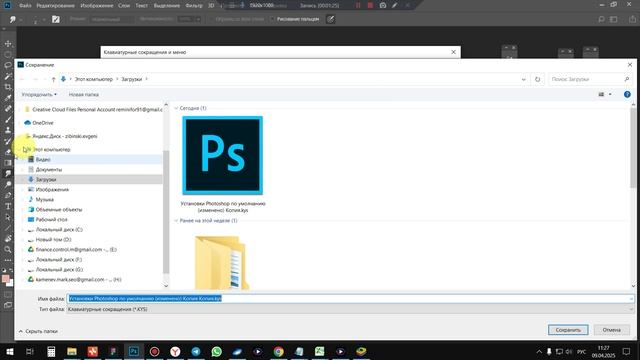This screenshot has height=360, width=640.
Task: Open the 'Текст' menu
Action: tap(142, 6)
